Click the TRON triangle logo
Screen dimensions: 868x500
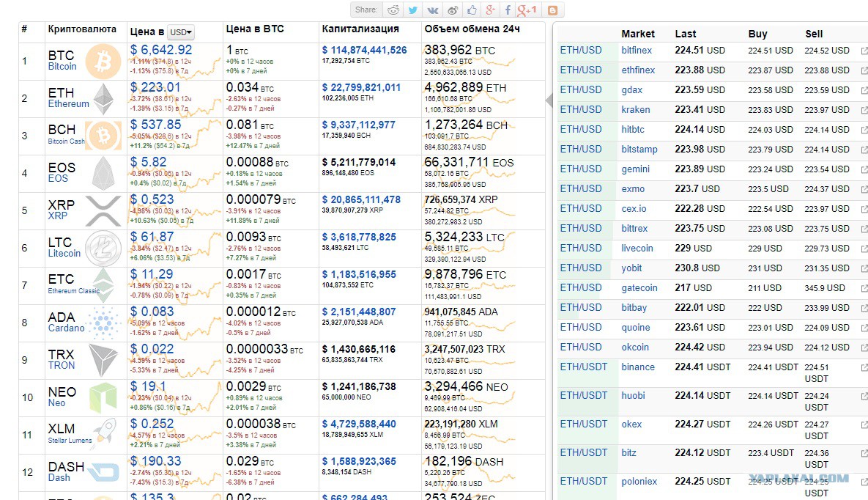tap(103, 360)
